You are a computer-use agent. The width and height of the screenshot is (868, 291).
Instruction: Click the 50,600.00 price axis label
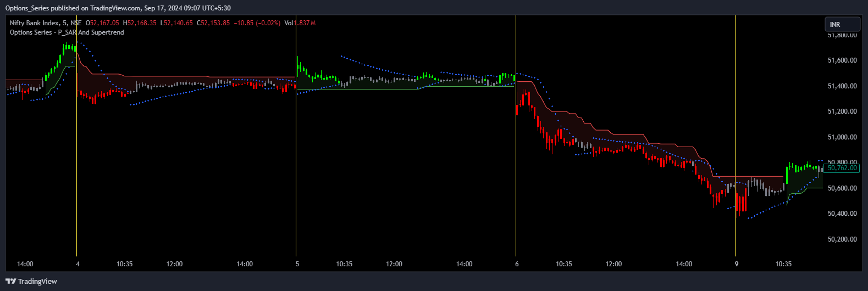click(842, 188)
